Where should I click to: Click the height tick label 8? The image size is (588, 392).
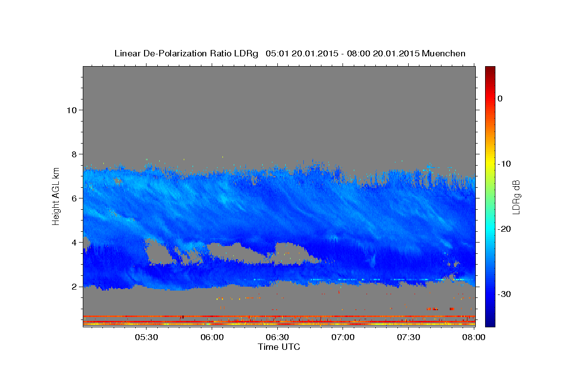[73, 154]
